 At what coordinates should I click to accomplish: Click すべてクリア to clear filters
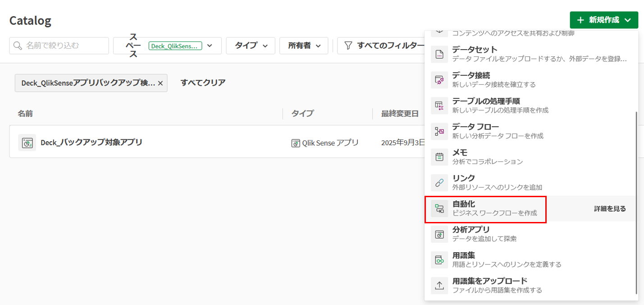[203, 83]
